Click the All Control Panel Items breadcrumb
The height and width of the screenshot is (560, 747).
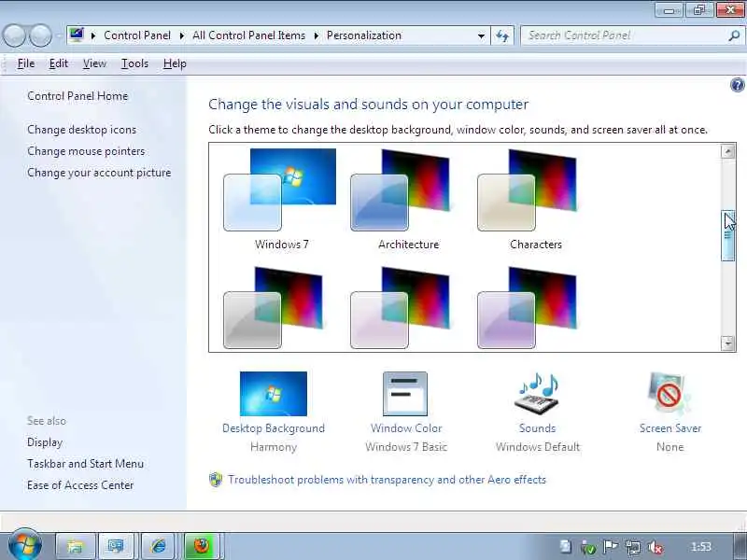pos(248,35)
